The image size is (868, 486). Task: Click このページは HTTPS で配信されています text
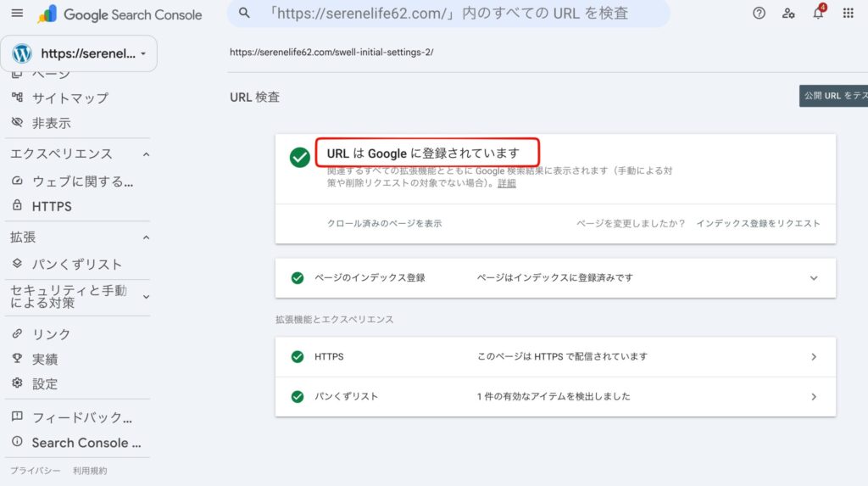click(562, 356)
